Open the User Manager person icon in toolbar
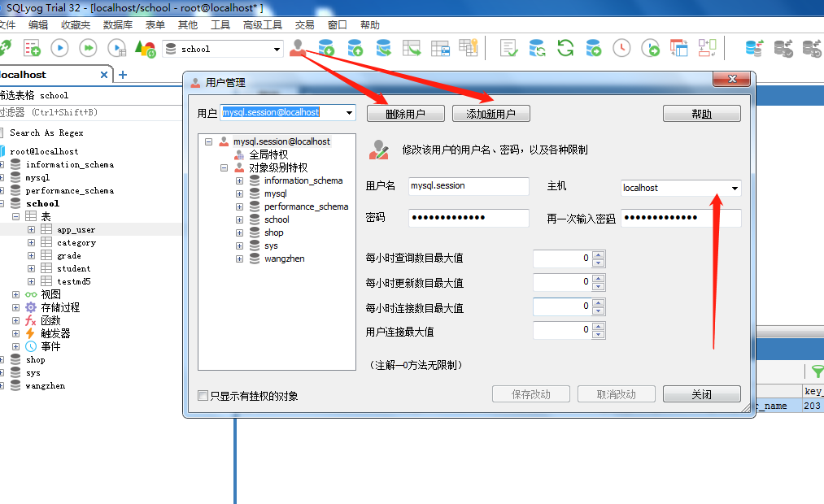 point(298,48)
